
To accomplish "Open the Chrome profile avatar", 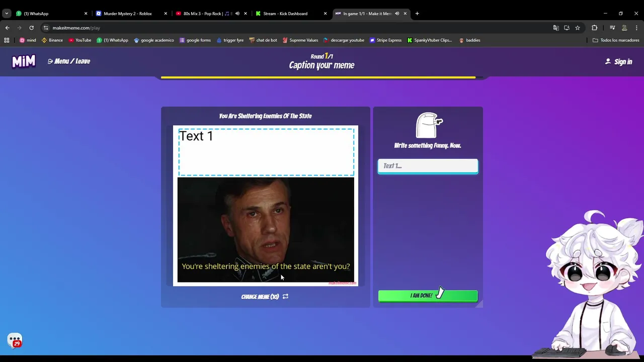I will click(624, 28).
